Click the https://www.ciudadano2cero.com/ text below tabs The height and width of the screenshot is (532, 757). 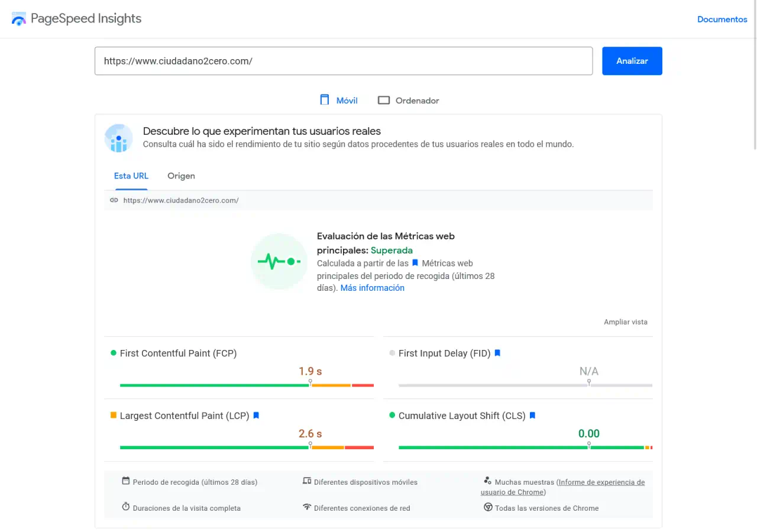click(181, 200)
